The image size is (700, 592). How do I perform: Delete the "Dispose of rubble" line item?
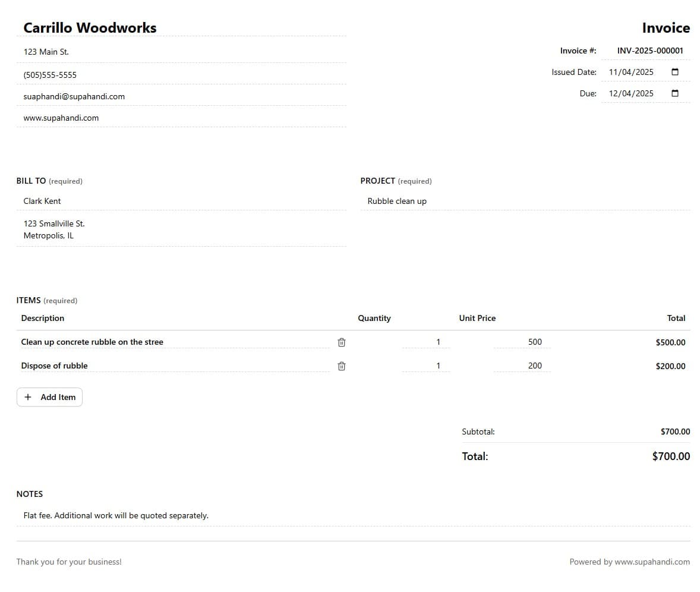tap(341, 366)
